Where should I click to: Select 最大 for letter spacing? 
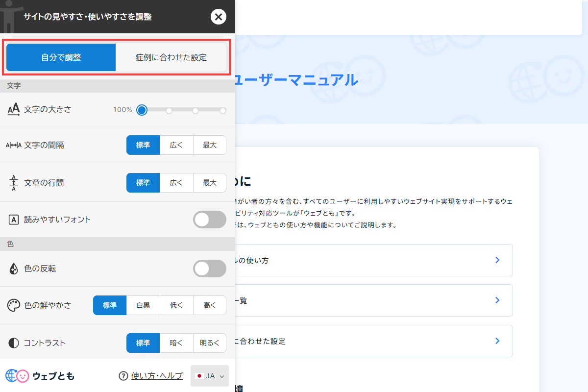(210, 145)
